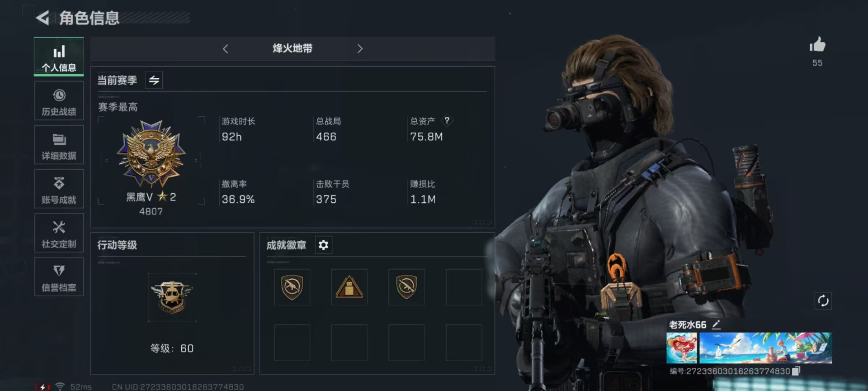
Task: Toggle the 当前赛季 season switch icon
Action: point(154,80)
